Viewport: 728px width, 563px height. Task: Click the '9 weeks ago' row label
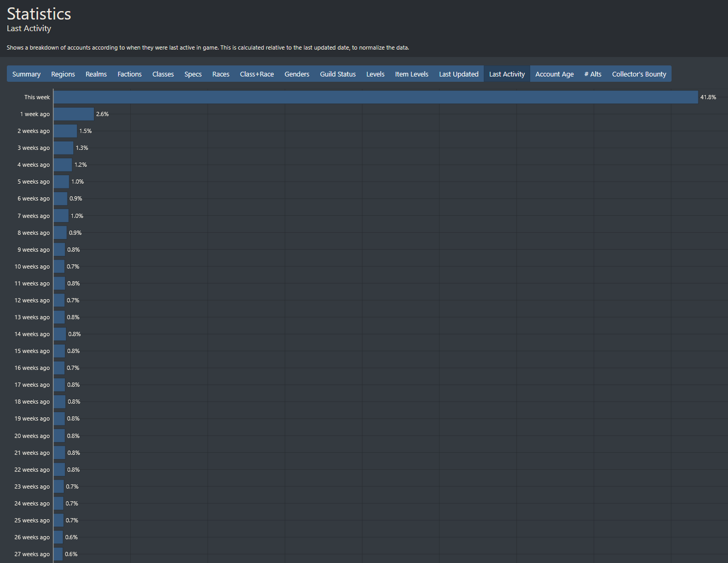coord(34,250)
